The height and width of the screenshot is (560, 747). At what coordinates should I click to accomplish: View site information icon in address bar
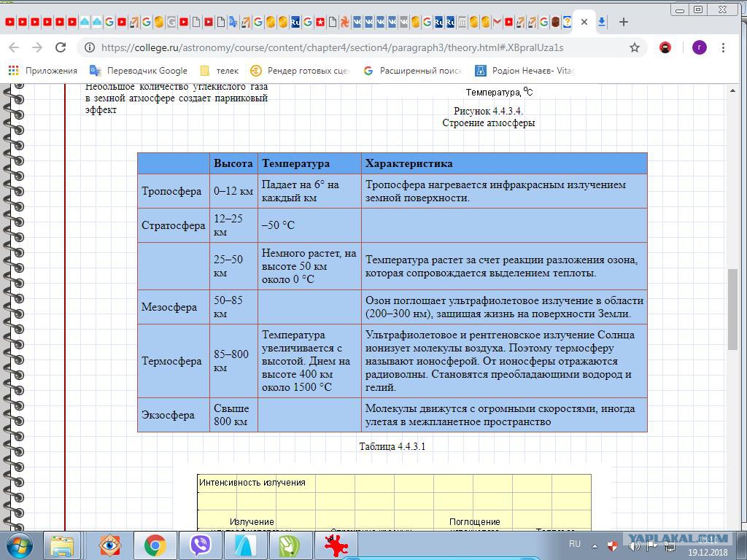tap(89, 47)
